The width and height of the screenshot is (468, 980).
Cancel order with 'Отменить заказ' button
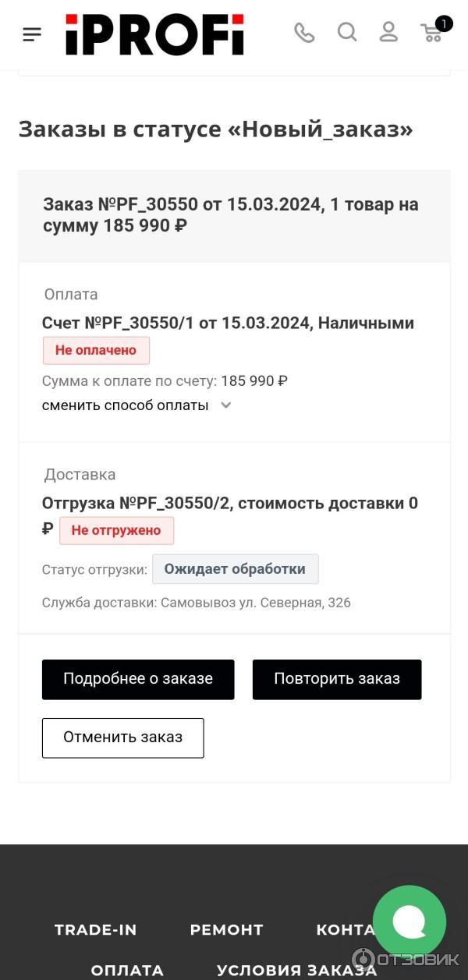pos(122,738)
